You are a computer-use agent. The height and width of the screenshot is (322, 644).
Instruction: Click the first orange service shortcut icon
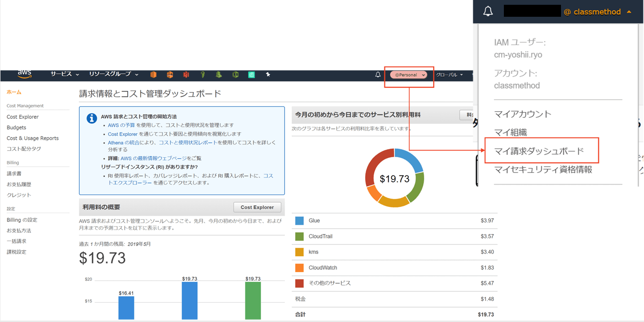[154, 75]
